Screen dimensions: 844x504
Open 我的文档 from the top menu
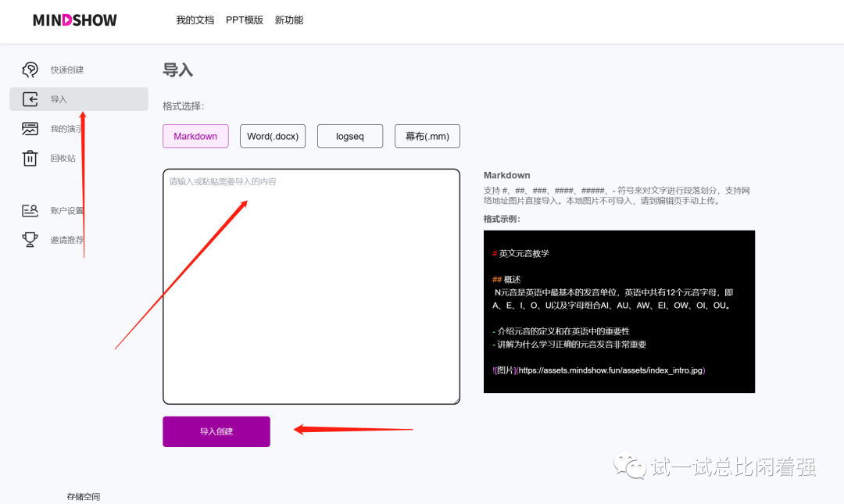tap(195, 20)
